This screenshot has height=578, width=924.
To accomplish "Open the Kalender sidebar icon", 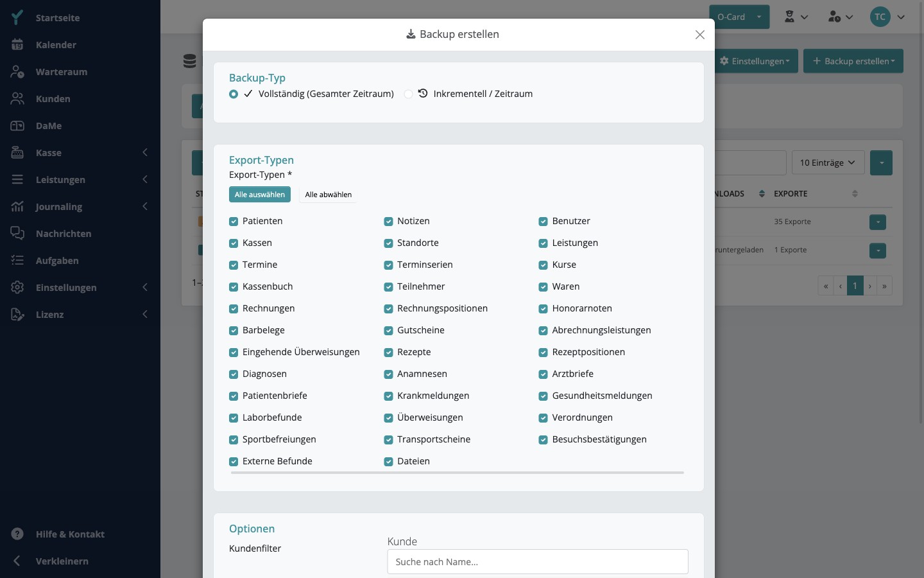I will 17,45.
